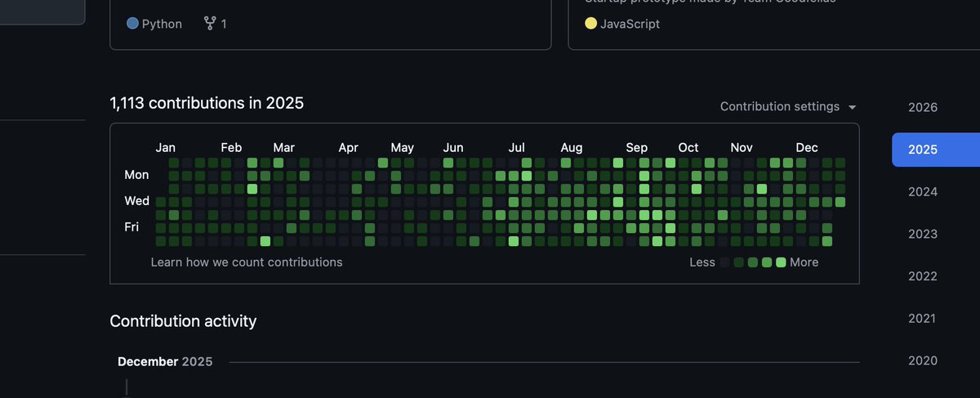Image resolution: width=980 pixels, height=398 pixels.
Task: Click the 'December 2025' activity label
Action: [x=165, y=361]
